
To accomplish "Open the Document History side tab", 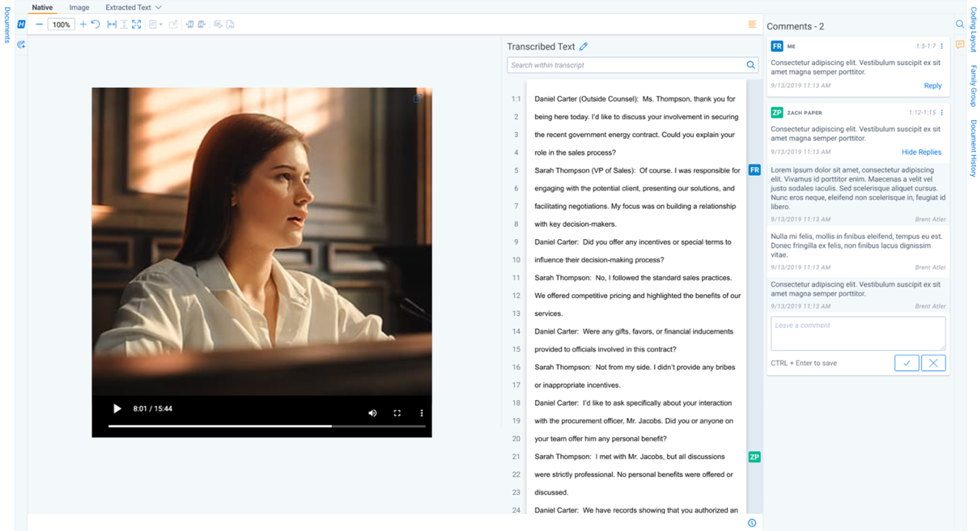I will coord(973,149).
